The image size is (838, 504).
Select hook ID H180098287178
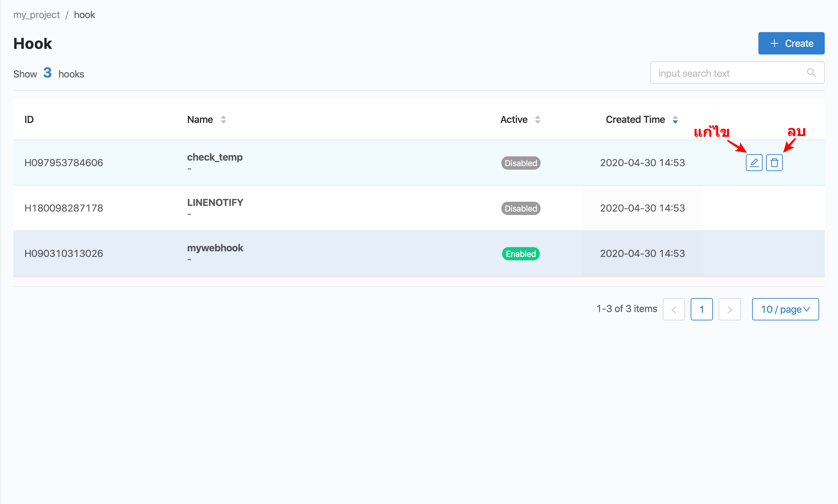(64, 208)
